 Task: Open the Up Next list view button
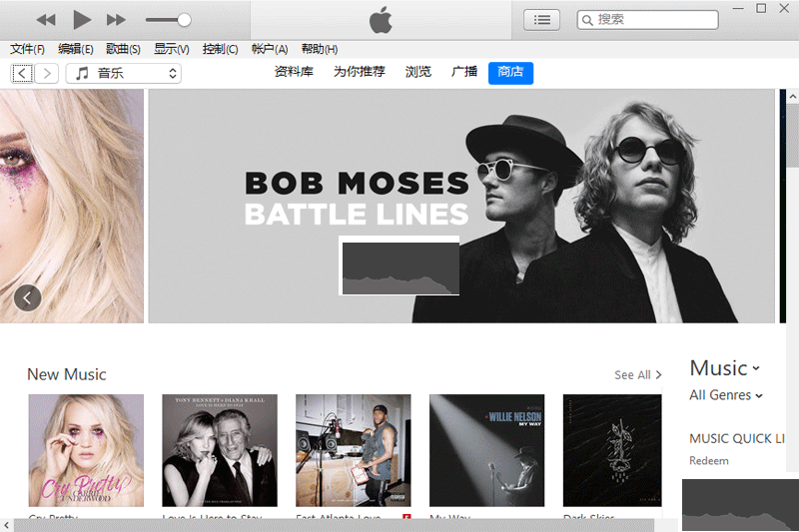(x=541, y=20)
